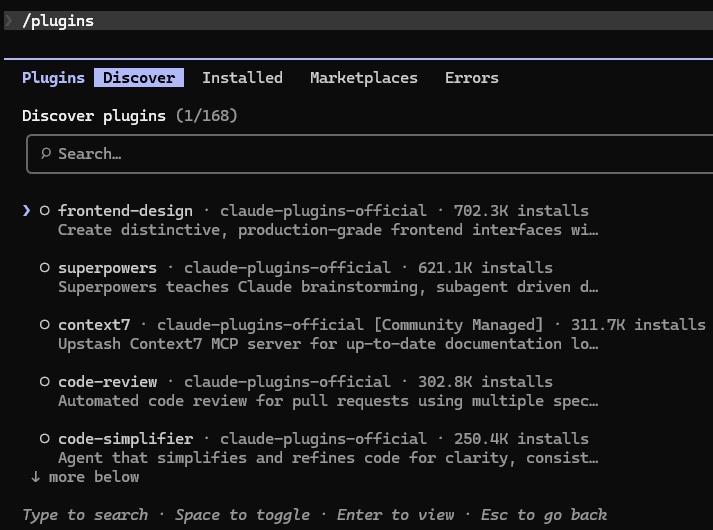713x530 pixels.
Task: Toggle the code-review plugin circle
Action: pyautogui.click(x=45, y=381)
